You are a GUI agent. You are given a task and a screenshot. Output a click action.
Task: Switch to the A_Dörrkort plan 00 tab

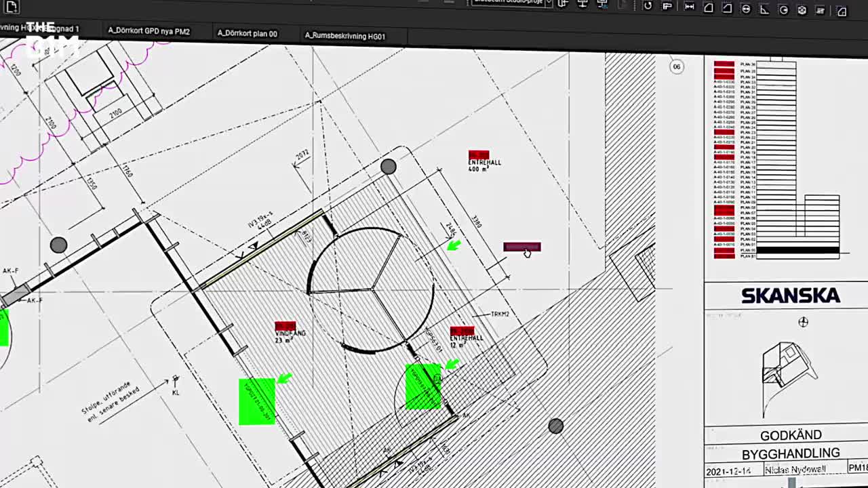247,33
